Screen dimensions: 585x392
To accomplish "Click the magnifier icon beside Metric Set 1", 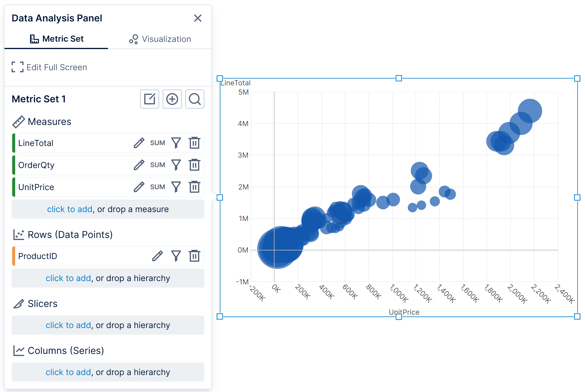I will (195, 99).
